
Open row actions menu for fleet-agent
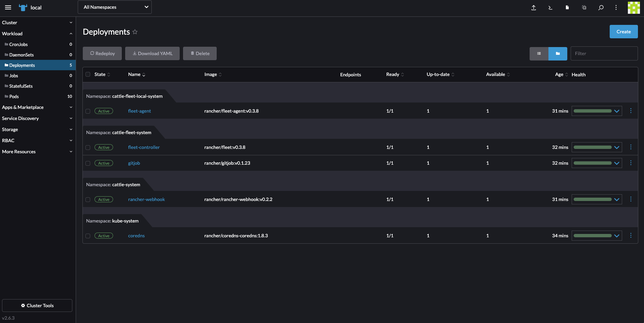[x=631, y=111]
